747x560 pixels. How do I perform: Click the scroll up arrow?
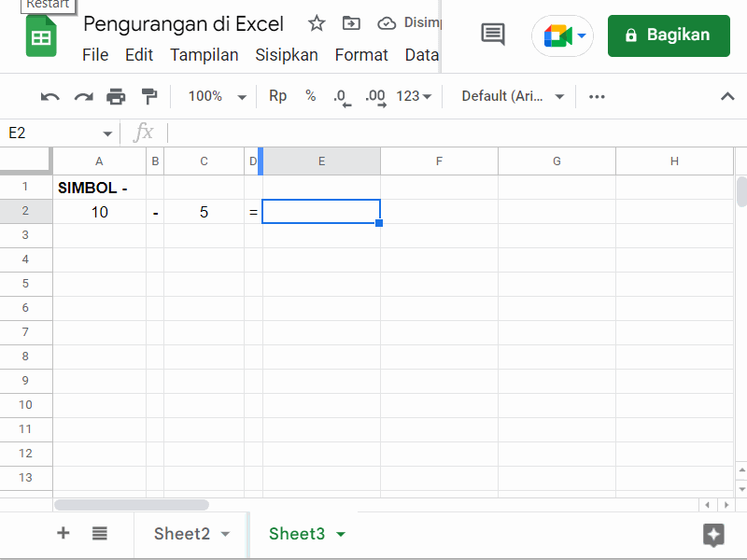tap(741, 470)
